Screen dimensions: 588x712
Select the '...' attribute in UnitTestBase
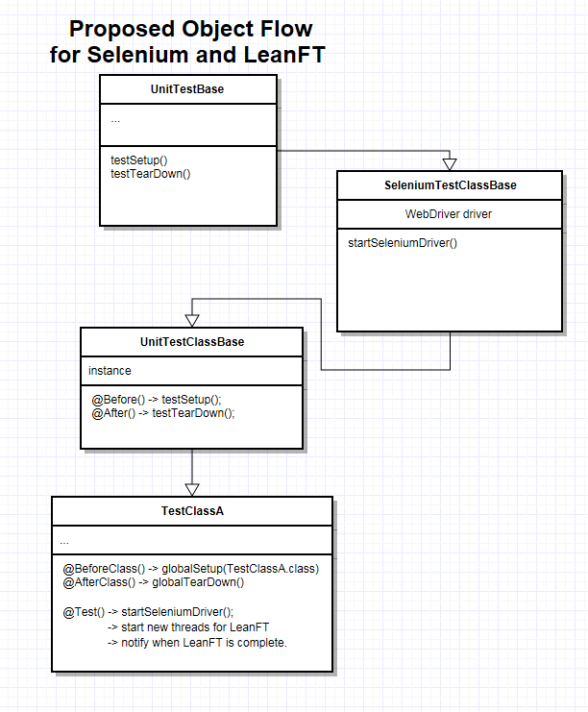(115, 120)
